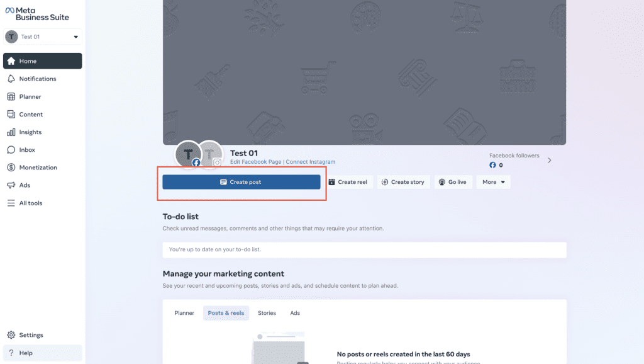Click the All tools hamburger icon

(x=11, y=203)
